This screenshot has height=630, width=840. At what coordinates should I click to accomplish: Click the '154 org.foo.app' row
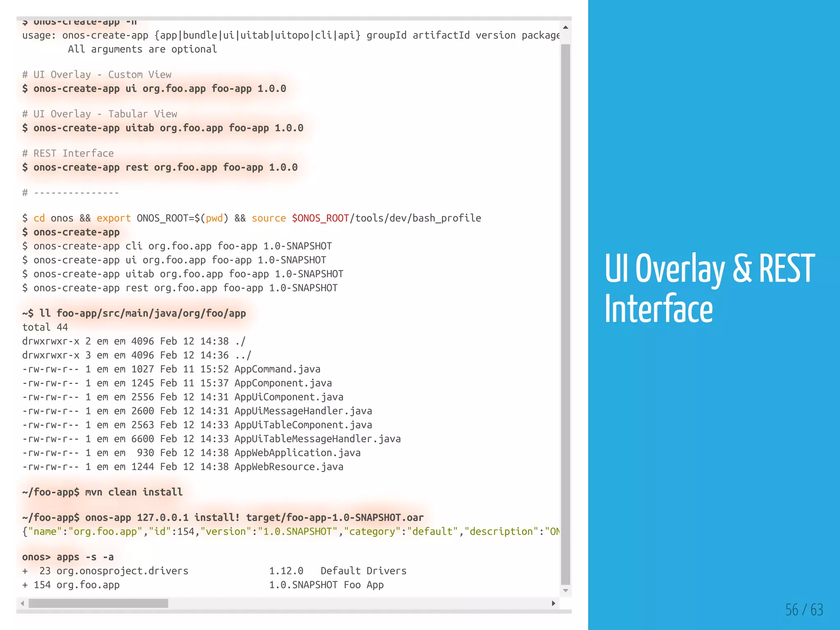point(203,585)
